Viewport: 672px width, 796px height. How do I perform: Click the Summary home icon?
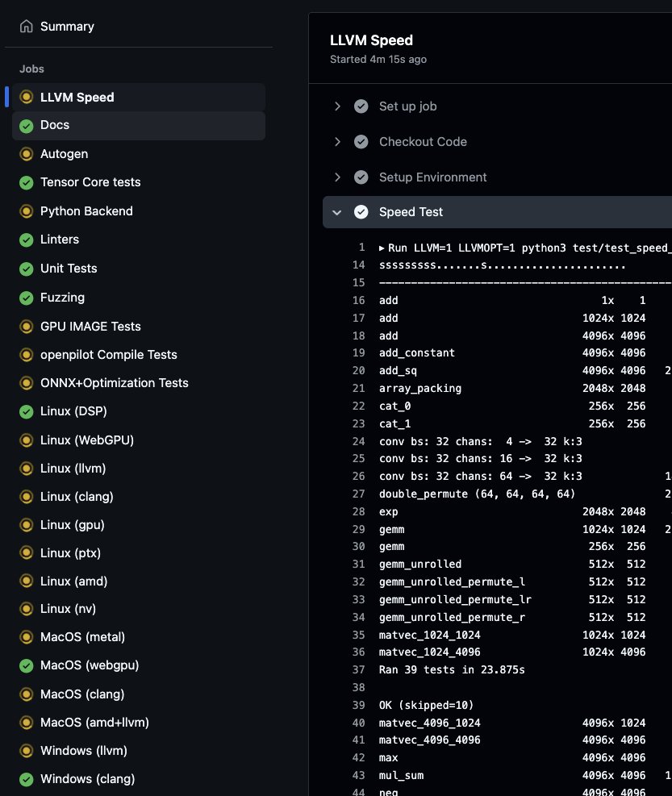coord(27,26)
